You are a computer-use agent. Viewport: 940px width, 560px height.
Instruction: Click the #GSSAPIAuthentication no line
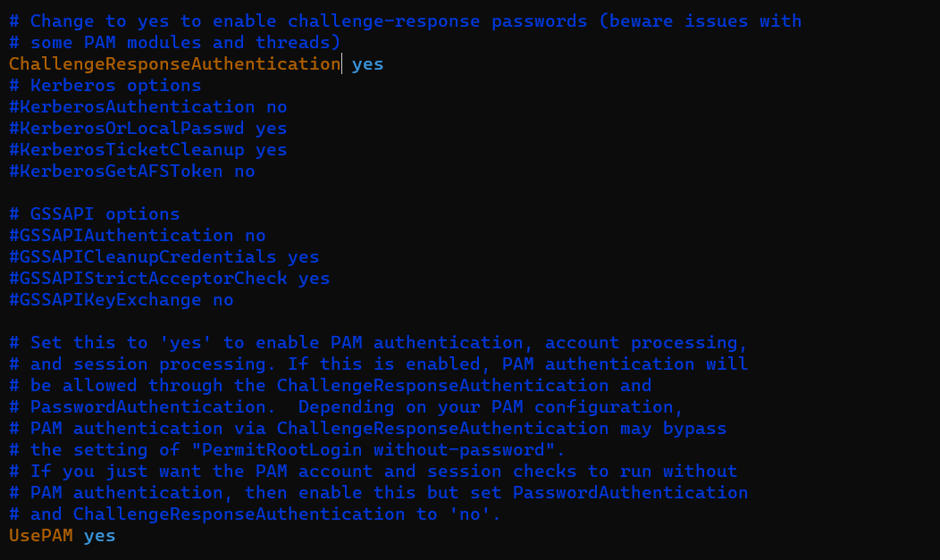(138, 236)
